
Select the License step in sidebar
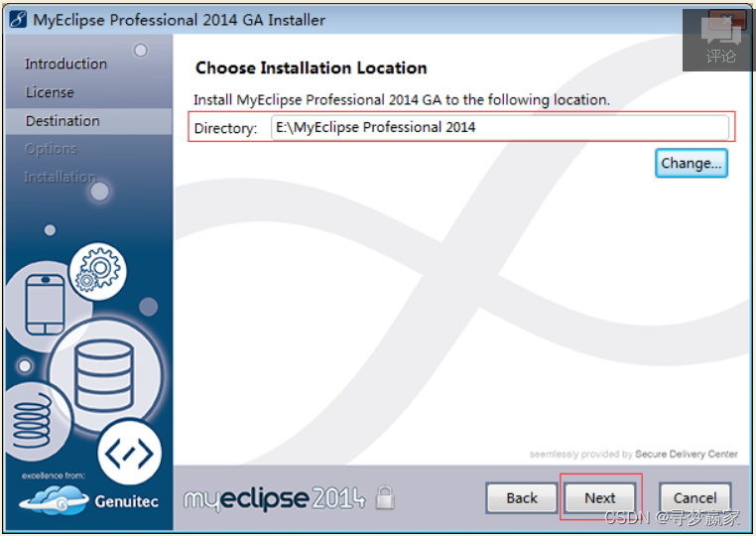pyautogui.click(x=50, y=92)
